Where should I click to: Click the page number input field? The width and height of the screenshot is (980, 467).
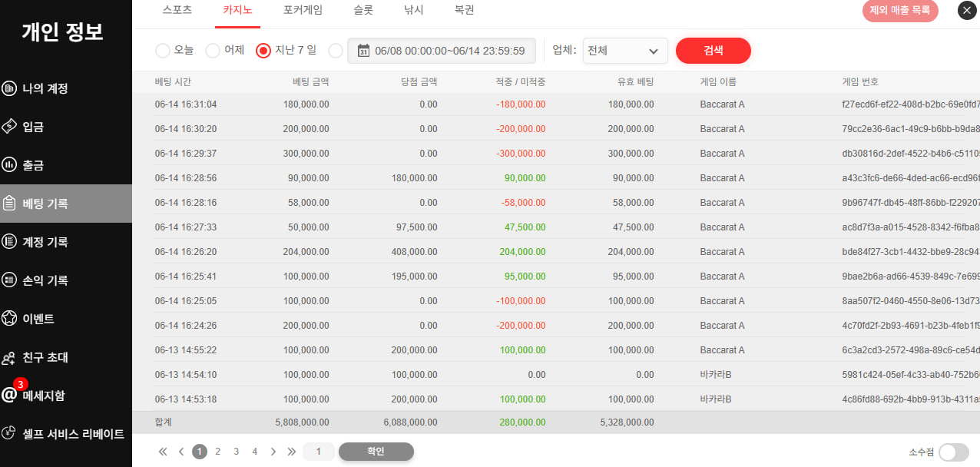click(318, 452)
